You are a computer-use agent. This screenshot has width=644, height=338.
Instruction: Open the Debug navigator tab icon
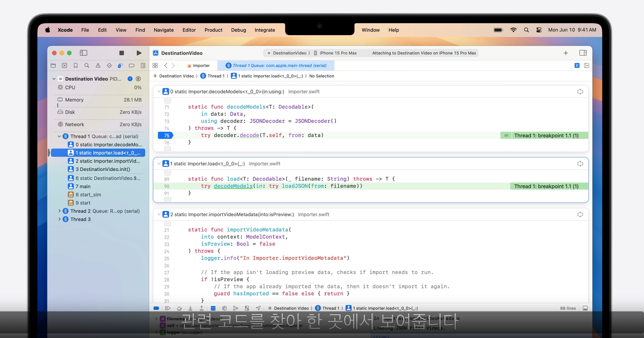[120, 65]
